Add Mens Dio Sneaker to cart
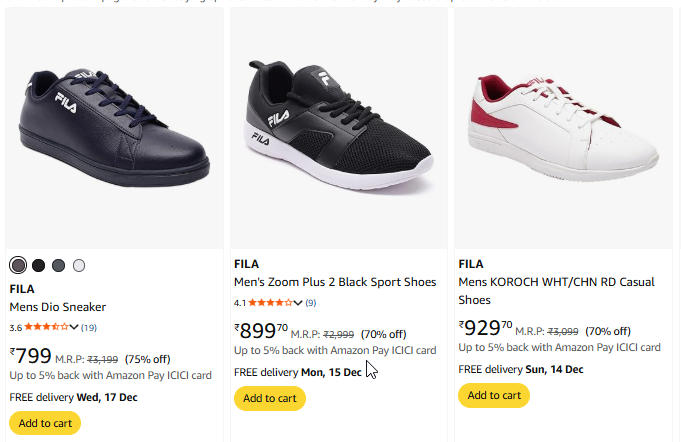 (45, 423)
